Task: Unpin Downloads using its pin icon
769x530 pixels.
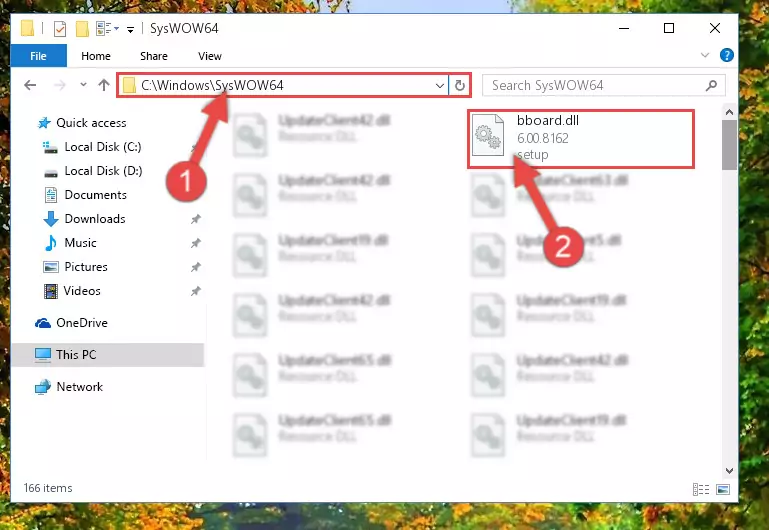Action: point(196,219)
